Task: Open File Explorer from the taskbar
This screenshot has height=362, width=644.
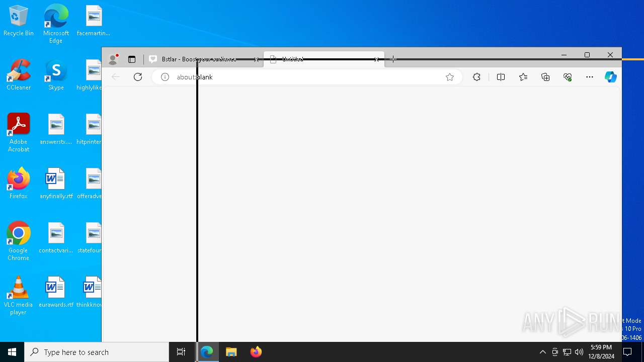Action: click(x=231, y=352)
